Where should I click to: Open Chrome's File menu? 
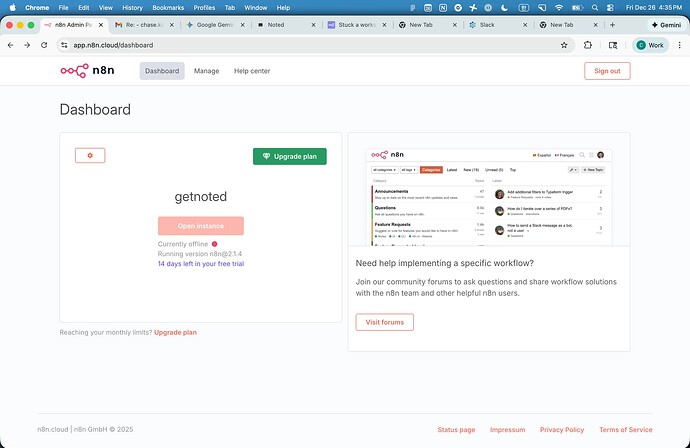[x=63, y=7]
